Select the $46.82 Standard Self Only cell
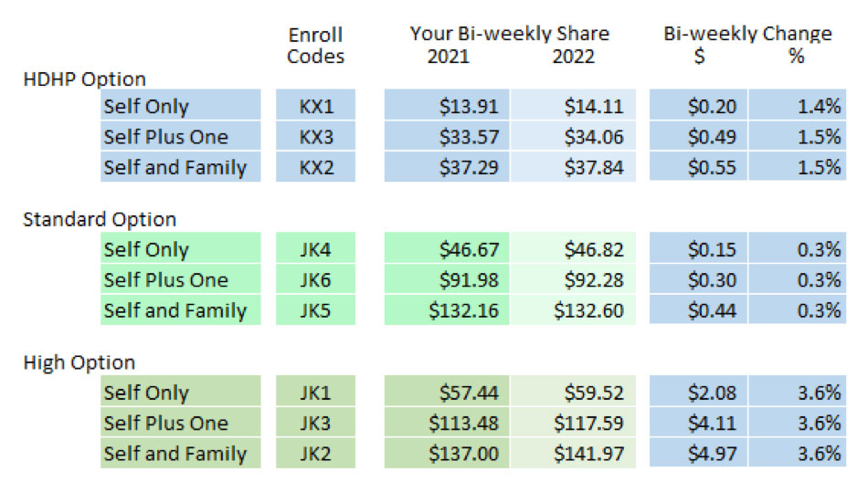This screenshot has height=492, width=868. pyautogui.click(x=573, y=248)
